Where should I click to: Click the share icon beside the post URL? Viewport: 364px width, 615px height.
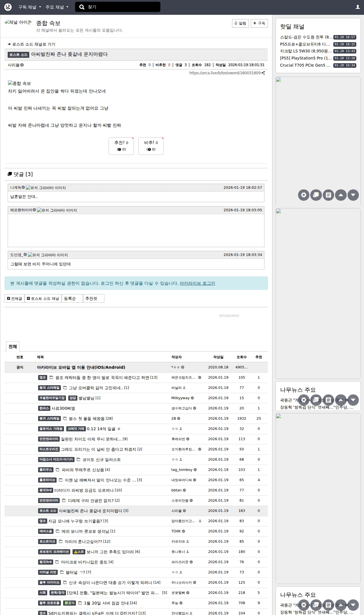click(263, 73)
